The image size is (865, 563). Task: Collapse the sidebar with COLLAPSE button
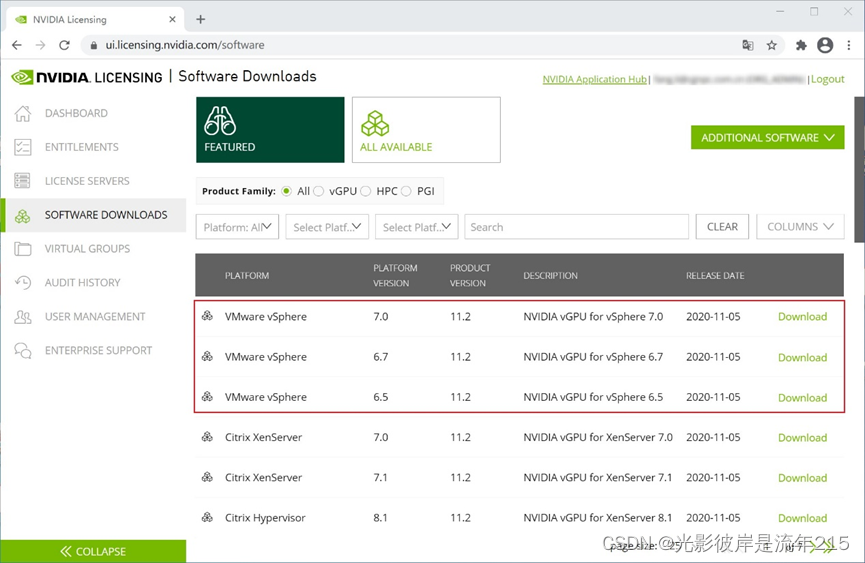coord(93,551)
